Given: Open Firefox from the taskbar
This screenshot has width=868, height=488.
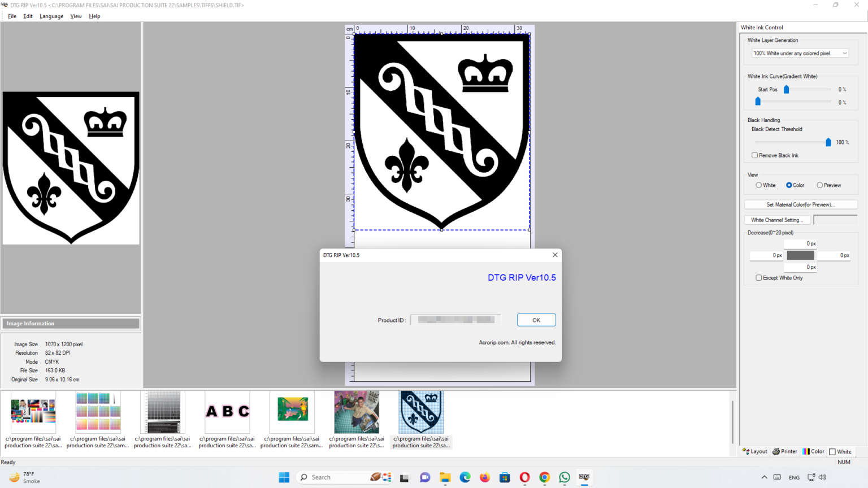Looking at the screenshot, I should pyautogui.click(x=485, y=477).
